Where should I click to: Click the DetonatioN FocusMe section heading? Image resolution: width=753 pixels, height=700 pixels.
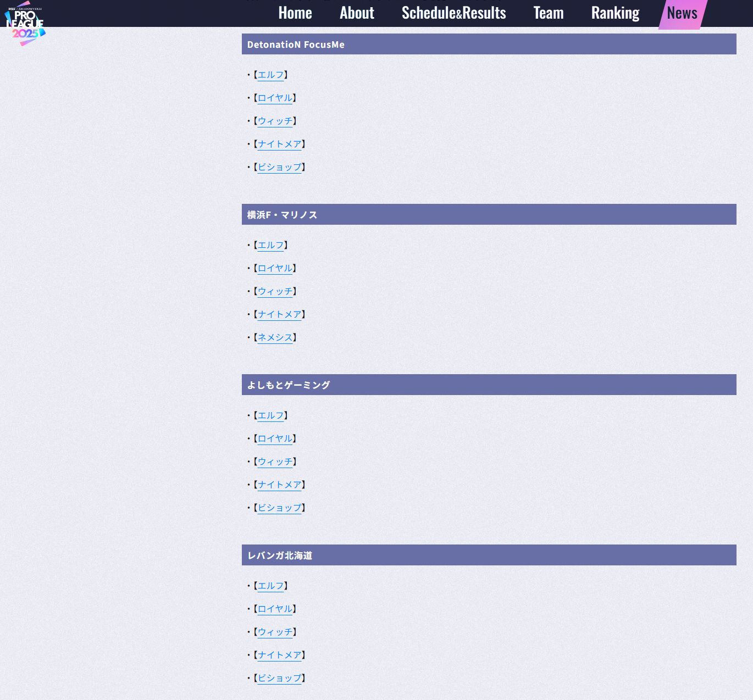coord(489,44)
